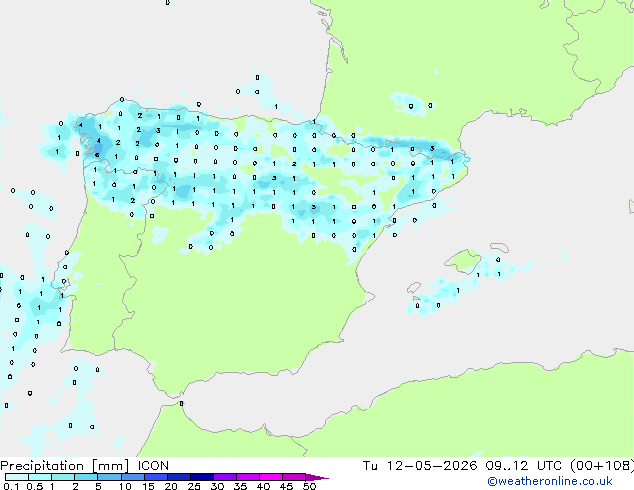This screenshot has height=490, width=634.
Task: Click the "35" legend scale label
Action: click(x=240, y=486)
